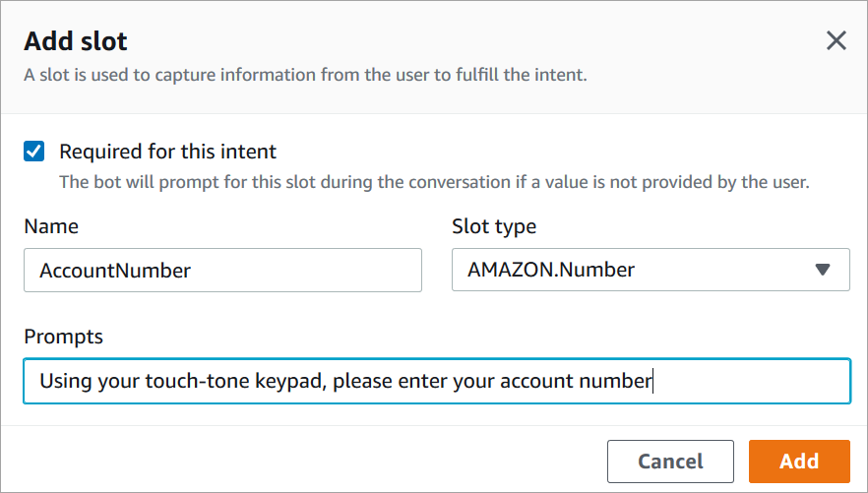This screenshot has width=868, height=493.
Task: Click the helper text below the Required checkbox
Action: point(433,182)
